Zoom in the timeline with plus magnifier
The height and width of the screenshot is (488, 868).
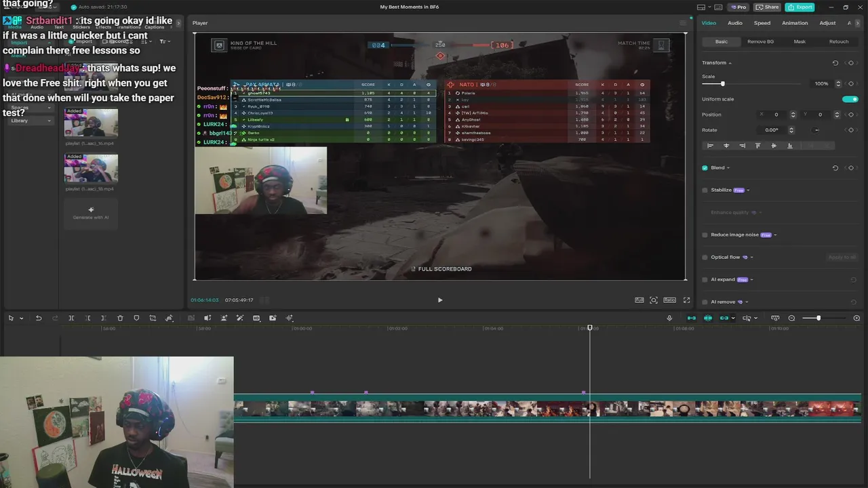(856, 318)
